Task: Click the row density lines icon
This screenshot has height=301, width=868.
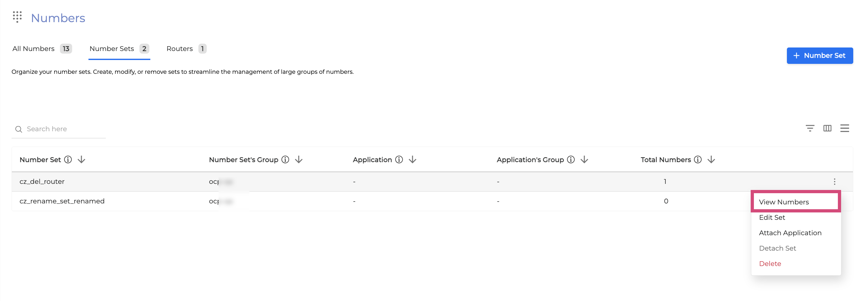Action: click(844, 128)
